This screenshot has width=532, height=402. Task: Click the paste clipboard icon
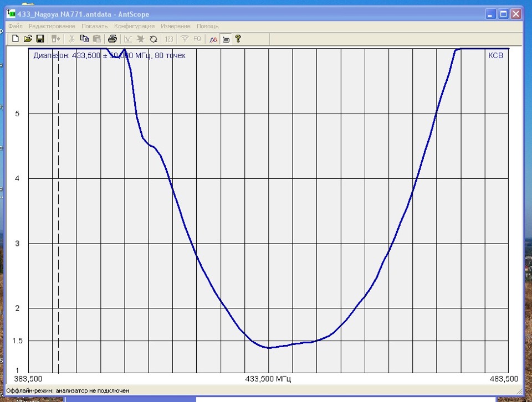click(x=97, y=39)
